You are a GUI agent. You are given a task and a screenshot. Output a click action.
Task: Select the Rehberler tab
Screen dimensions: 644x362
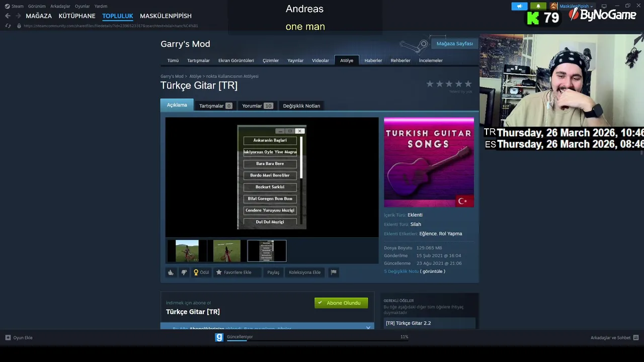[x=400, y=60]
